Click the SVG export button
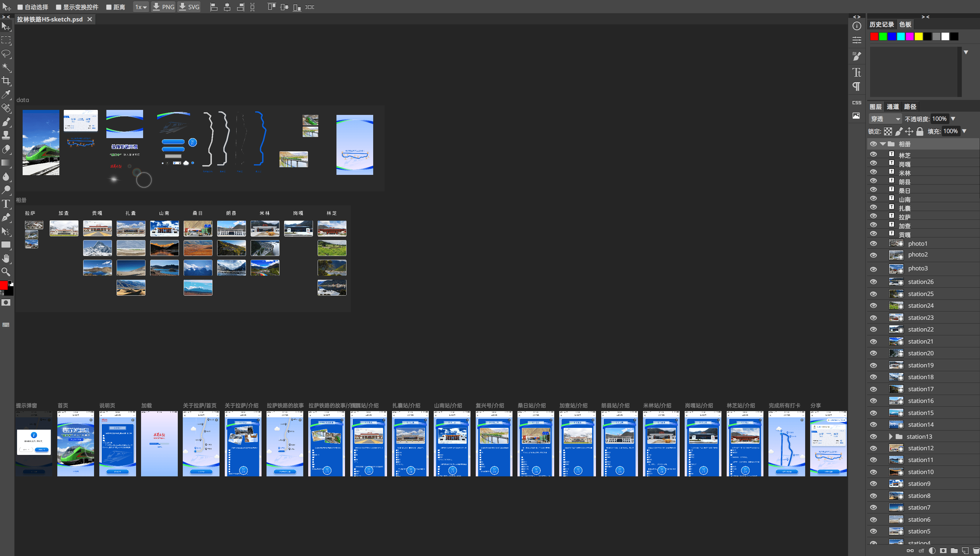980x556 pixels. pos(189,7)
